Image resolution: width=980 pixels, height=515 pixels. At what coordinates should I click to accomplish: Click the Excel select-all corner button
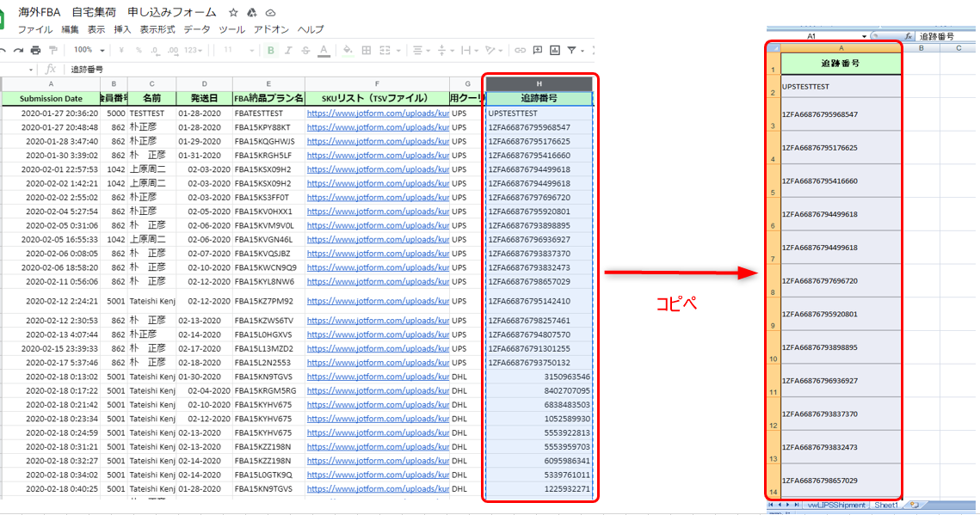[774, 48]
